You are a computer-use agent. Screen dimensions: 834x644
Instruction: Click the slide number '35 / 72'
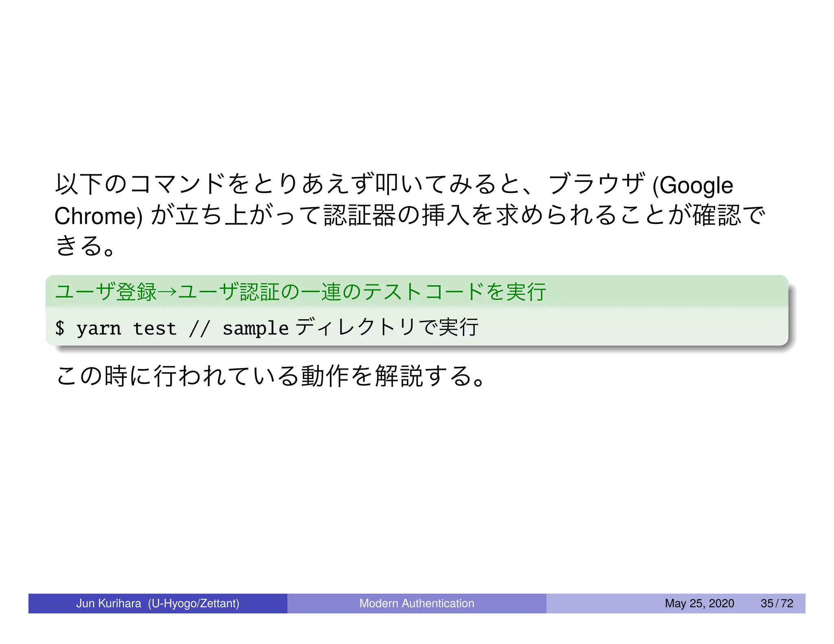(x=777, y=603)
